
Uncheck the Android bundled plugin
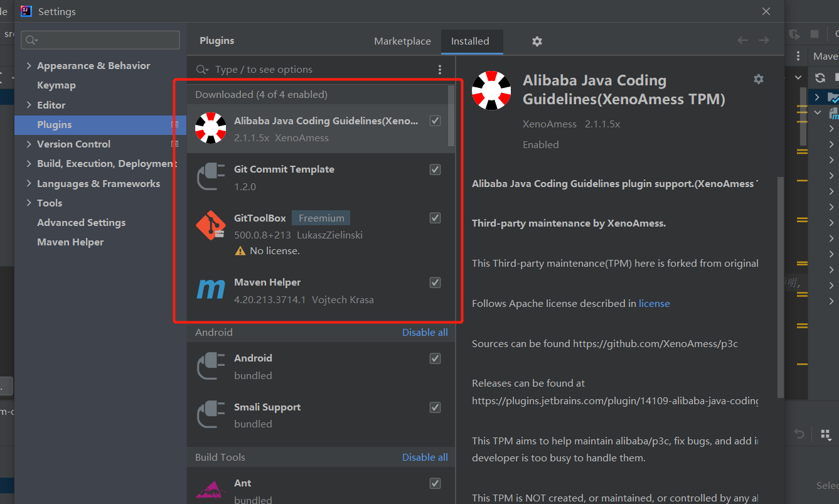click(435, 358)
